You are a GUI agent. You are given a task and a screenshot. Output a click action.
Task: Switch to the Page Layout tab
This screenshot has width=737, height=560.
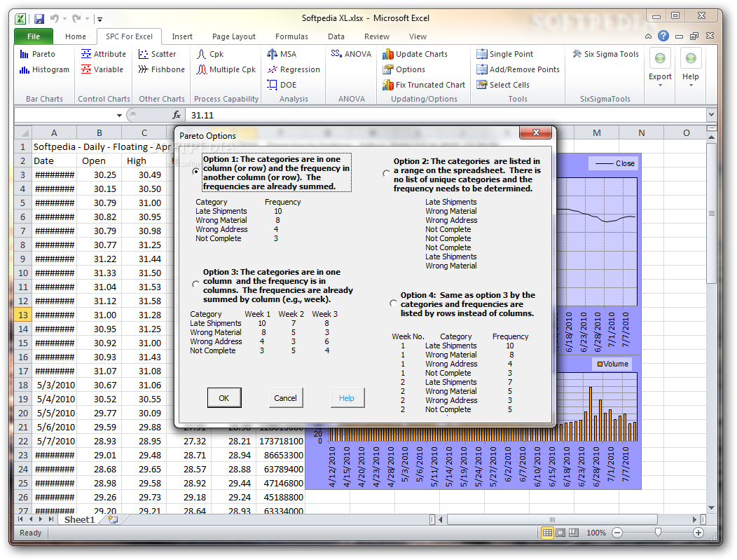233,36
